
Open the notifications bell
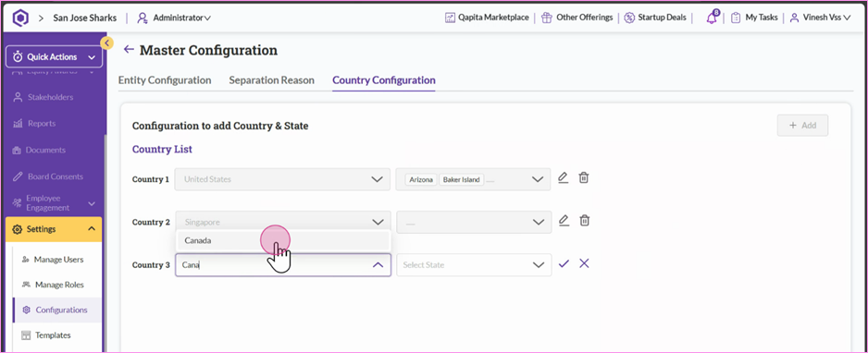pos(712,18)
